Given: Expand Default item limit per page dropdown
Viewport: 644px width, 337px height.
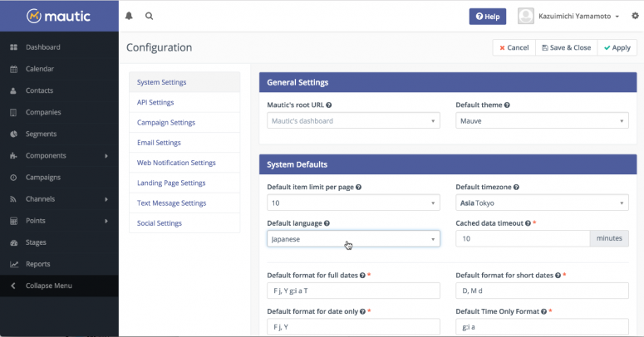Looking at the screenshot, I should tap(353, 203).
